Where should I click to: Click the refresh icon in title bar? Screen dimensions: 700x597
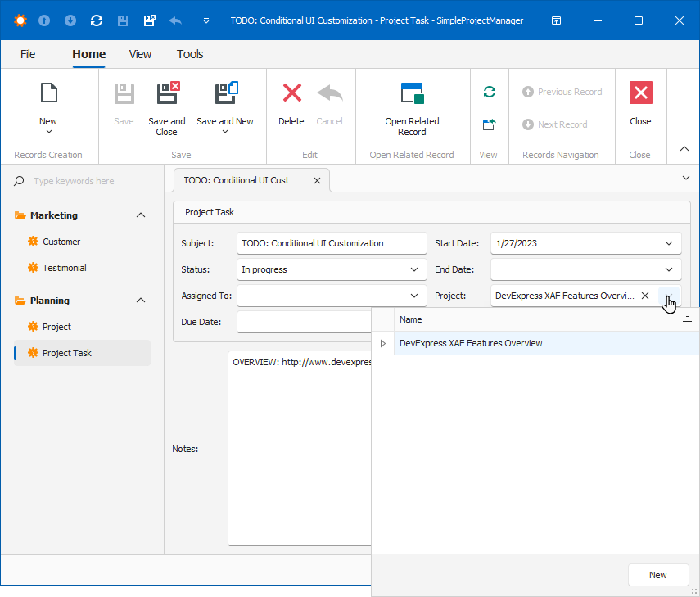[97, 20]
